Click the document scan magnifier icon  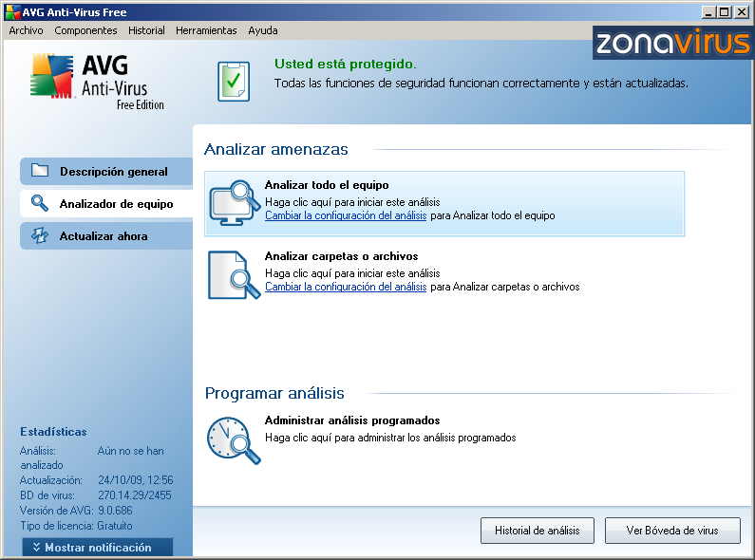click(x=233, y=275)
